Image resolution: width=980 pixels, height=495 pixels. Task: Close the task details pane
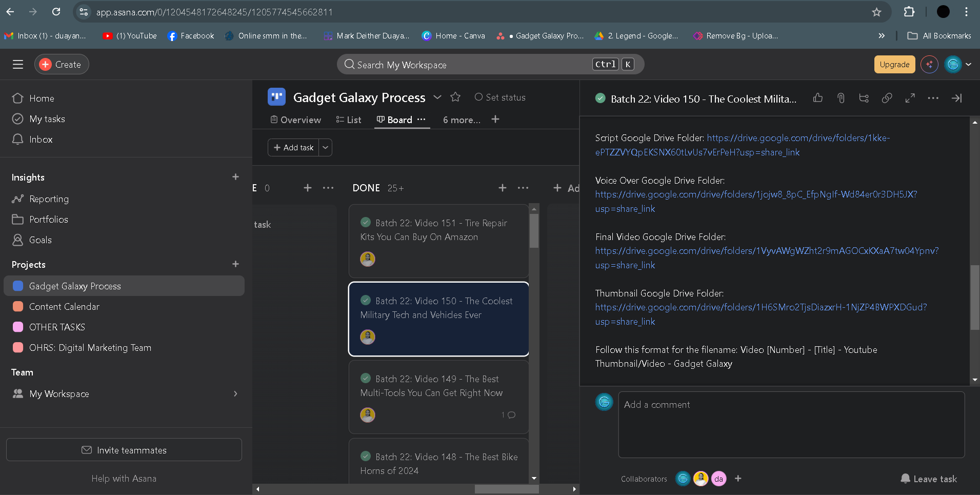[956, 98]
